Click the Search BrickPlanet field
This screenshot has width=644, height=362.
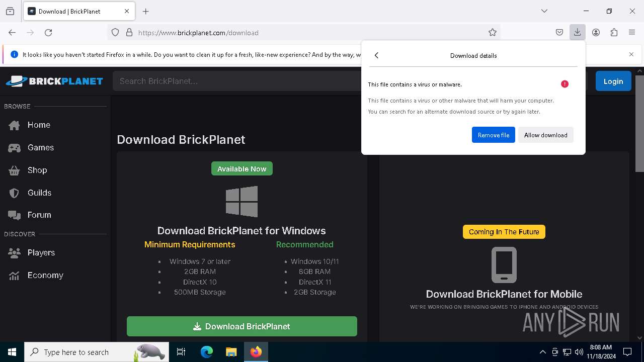236,81
